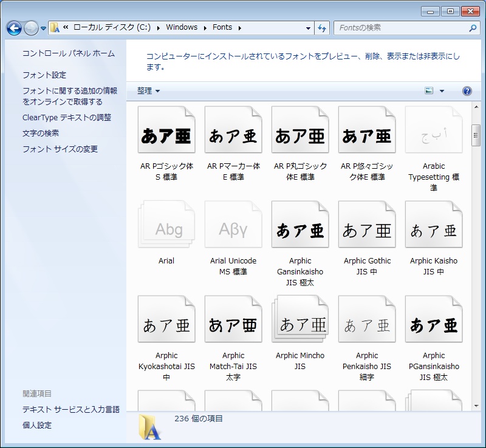486x448 pixels.
Task: Open the address bar history dropdown
Action: 308,28
